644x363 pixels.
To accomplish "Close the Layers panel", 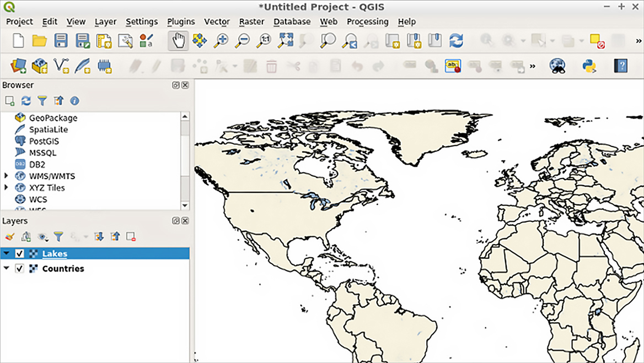I will pos(185,221).
